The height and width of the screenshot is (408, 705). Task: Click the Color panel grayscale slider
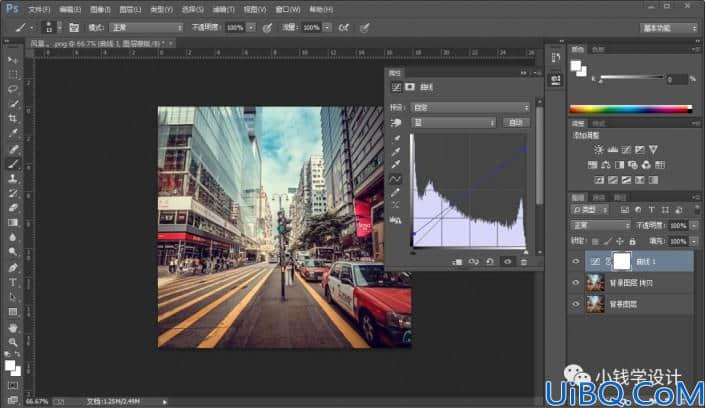click(631, 77)
